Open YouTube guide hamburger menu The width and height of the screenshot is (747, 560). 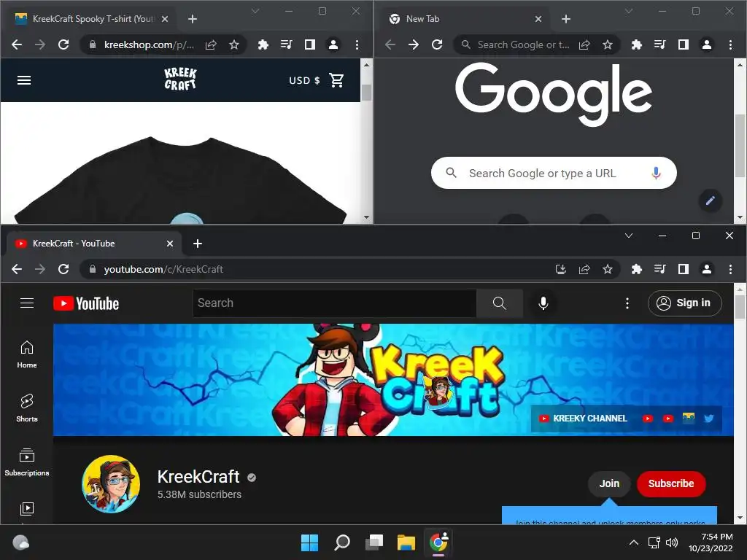pyautogui.click(x=27, y=303)
